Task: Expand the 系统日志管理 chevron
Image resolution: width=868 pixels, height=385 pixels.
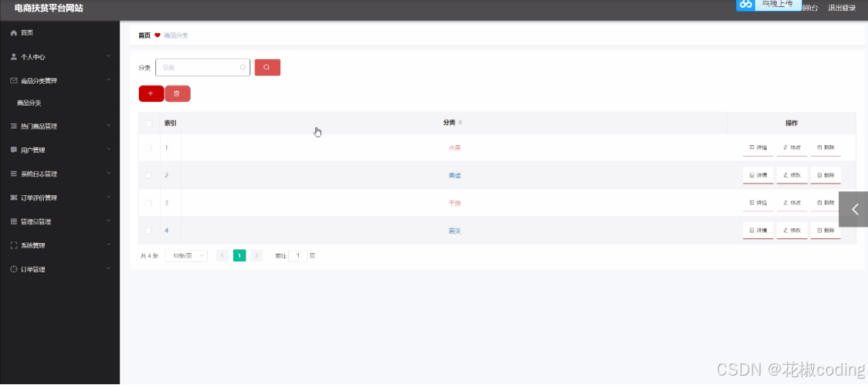Action: tap(108, 174)
